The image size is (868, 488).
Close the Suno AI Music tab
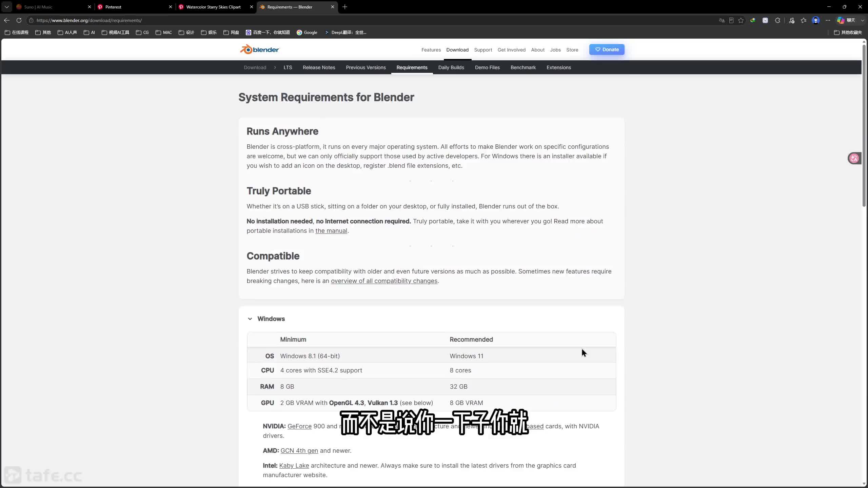pos(90,7)
